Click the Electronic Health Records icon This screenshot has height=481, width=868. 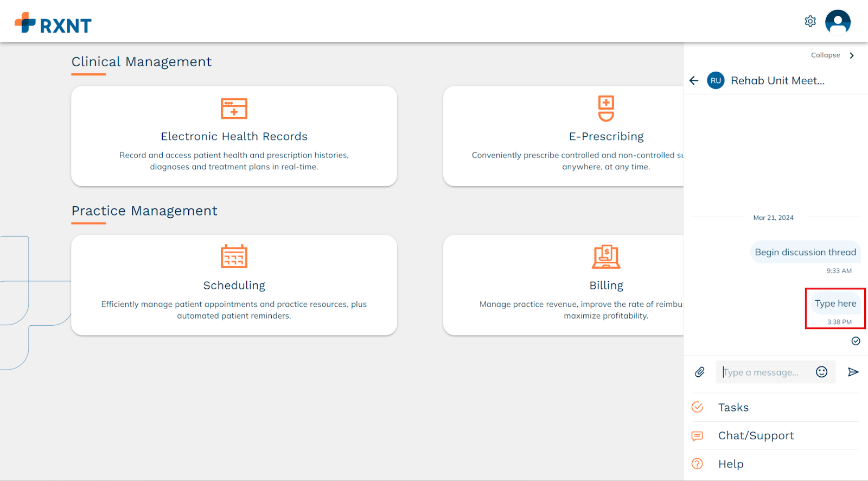[234, 109]
